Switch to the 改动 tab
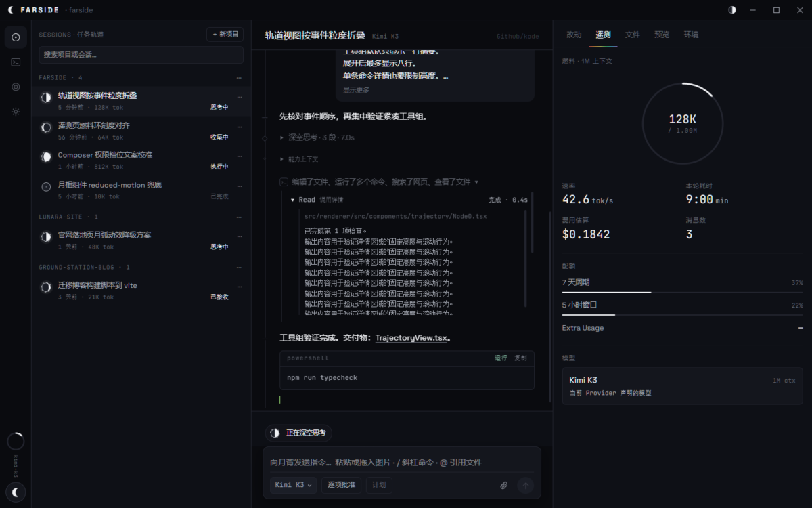The image size is (812, 508). tap(574, 35)
